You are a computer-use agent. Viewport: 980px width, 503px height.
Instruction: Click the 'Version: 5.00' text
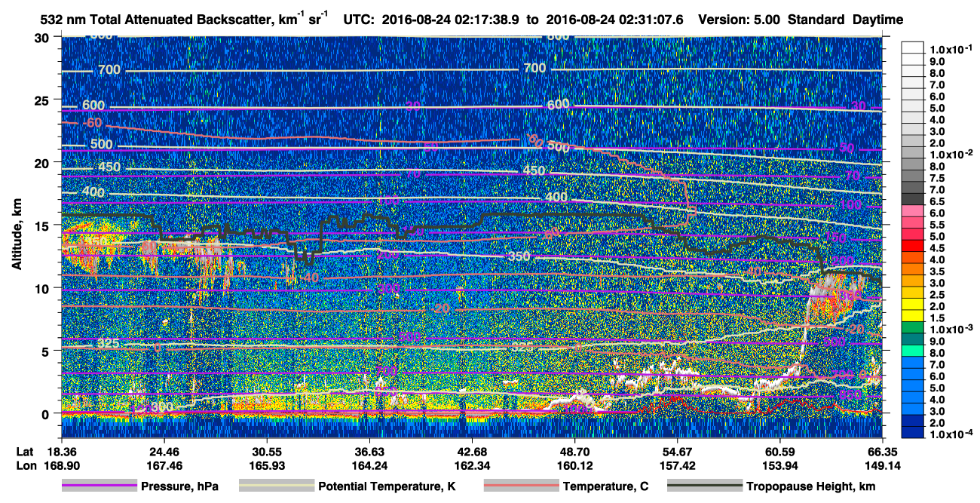click(x=740, y=20)
